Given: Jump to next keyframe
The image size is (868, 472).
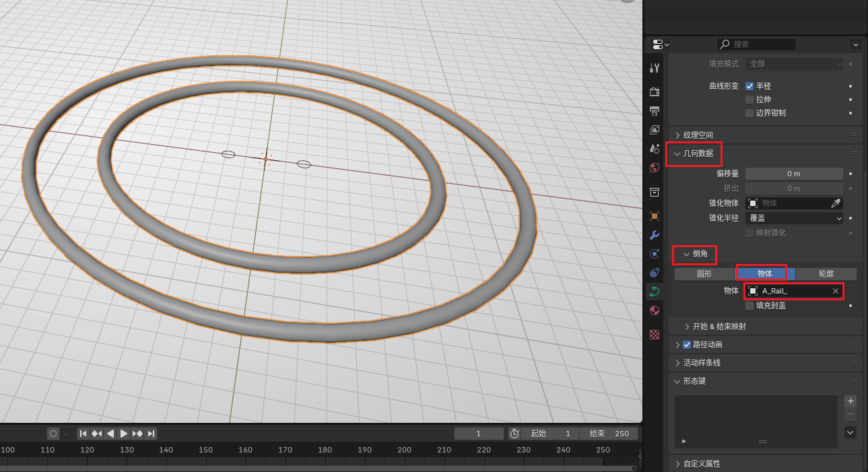Looking at the screenshot, I should pos(137,434).
